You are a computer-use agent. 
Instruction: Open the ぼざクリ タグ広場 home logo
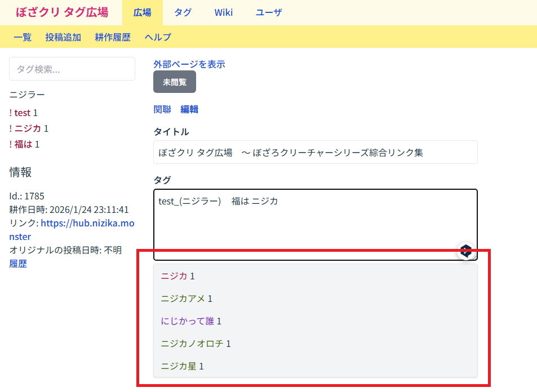coord(62,12)
